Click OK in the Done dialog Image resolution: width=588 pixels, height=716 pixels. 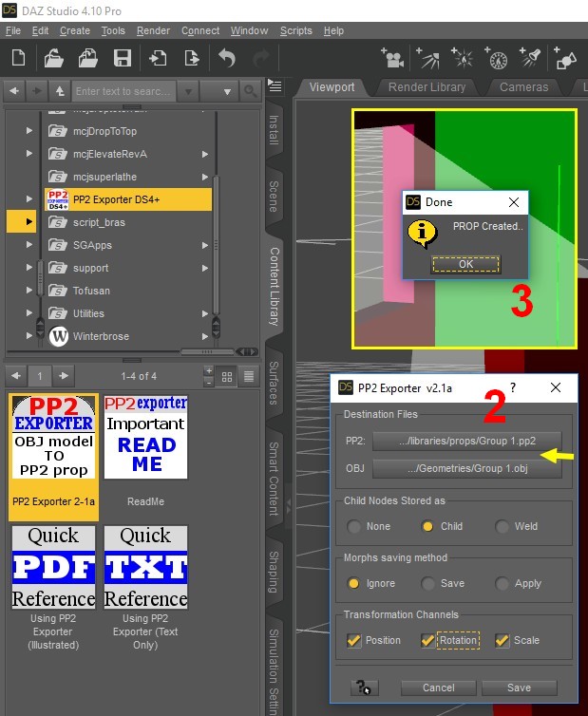pos(465,264)
